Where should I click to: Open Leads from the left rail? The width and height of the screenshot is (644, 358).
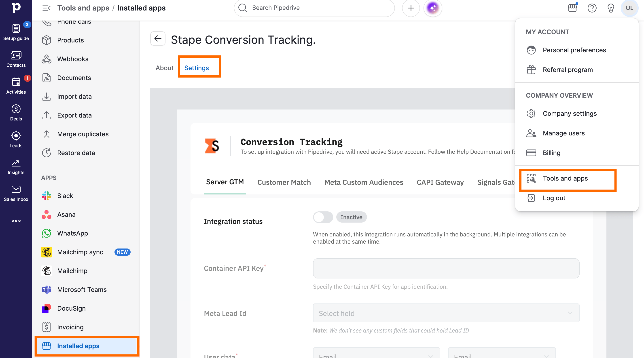click(x=16, y=139)
